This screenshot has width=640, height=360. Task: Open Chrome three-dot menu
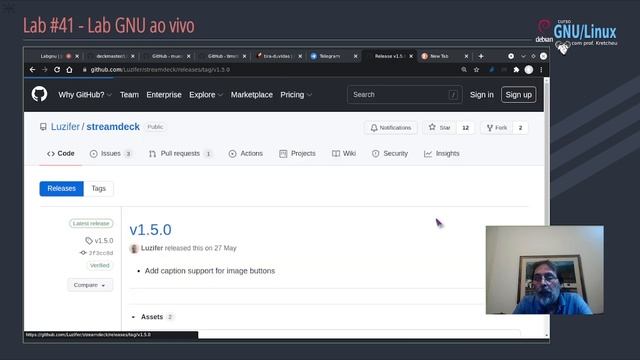(x=541, y=70)
